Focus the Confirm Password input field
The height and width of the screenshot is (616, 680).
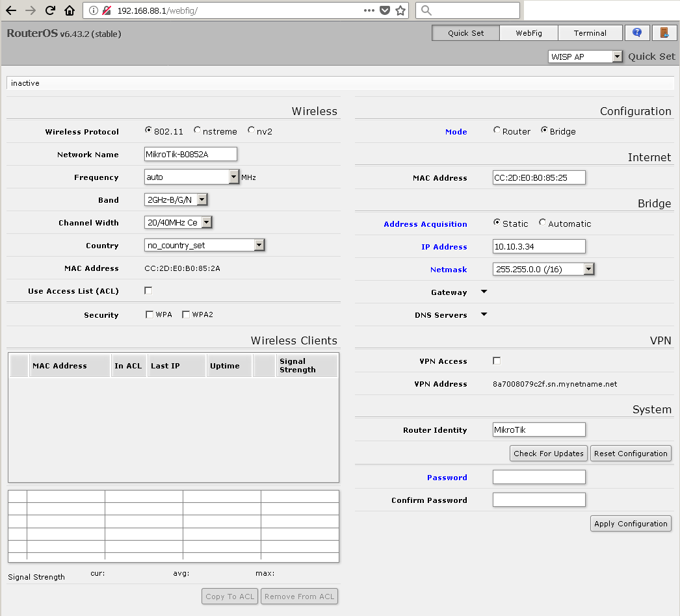(539, 500)
